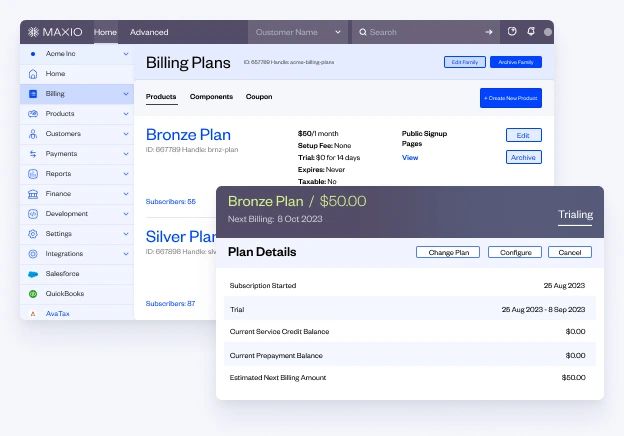624x436 pixels.
Task: Click the Cancel subscription button
Action: point(569,252)
